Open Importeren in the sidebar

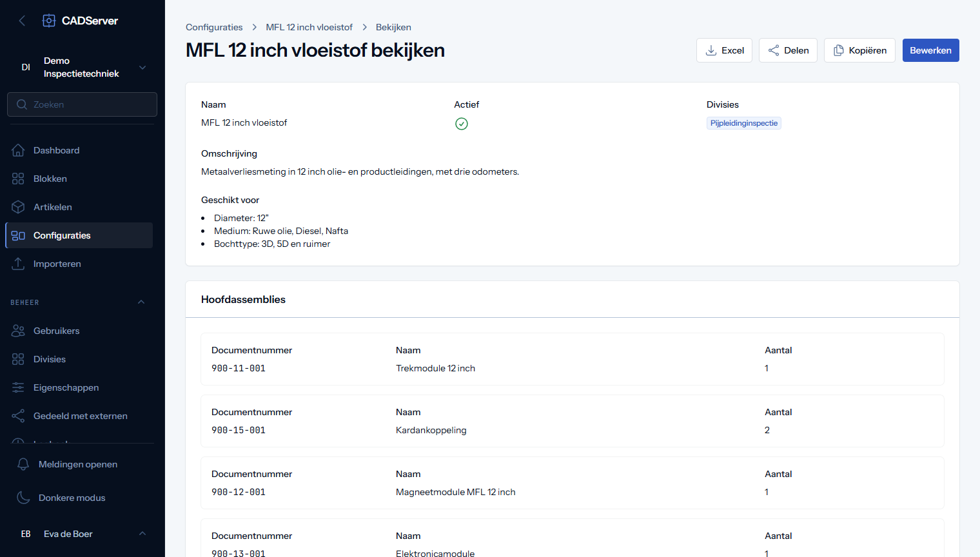click(x=79, y=264)
